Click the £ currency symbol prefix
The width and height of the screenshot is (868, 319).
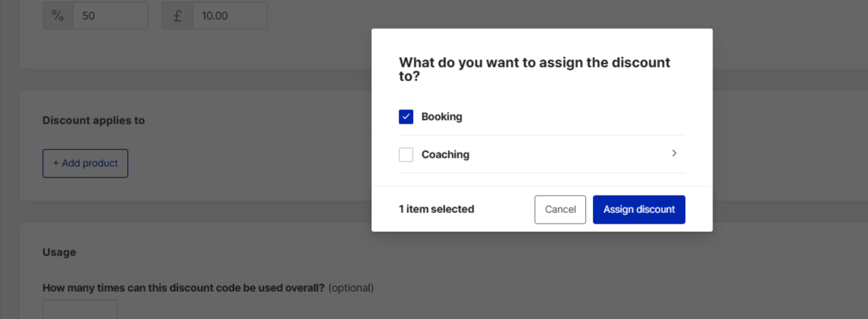(x=177, y=15)
